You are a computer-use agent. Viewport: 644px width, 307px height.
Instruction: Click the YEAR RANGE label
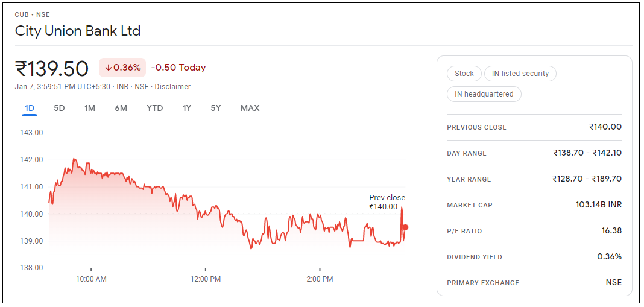(469, 179)
